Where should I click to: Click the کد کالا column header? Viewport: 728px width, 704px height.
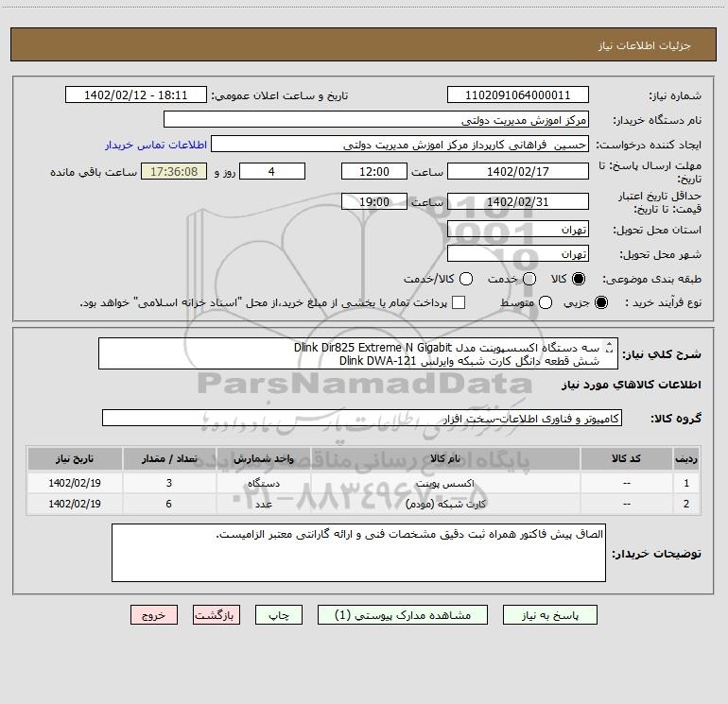(626, 459)
